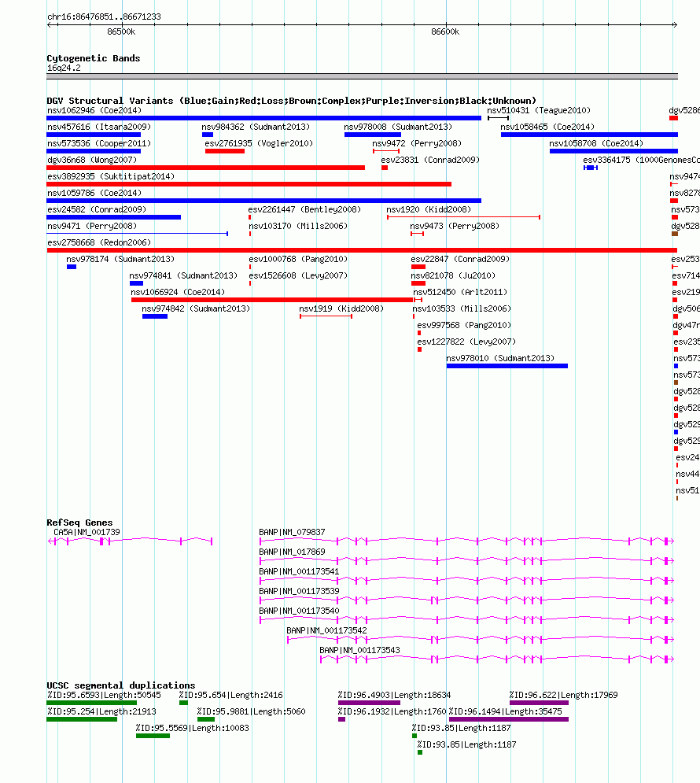Screen dimensions: 700x783
Task: Select variant label nsv510431 (Teague2010)
Action: 539,110
